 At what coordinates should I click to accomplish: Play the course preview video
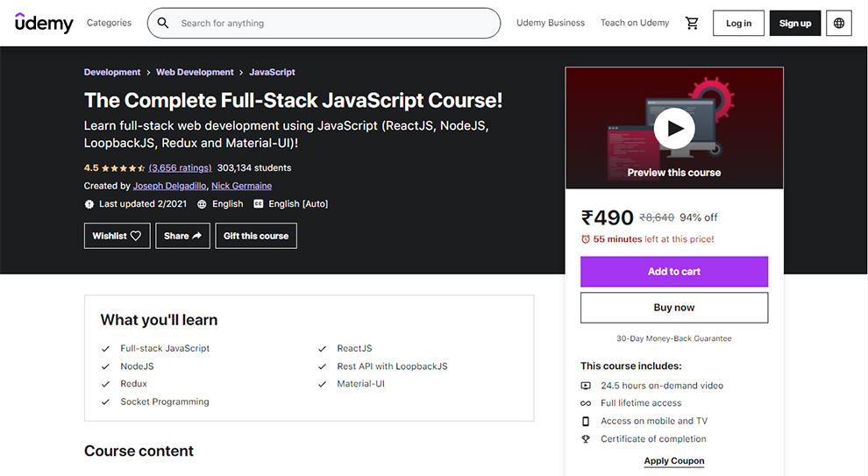[x=674, y=128]
